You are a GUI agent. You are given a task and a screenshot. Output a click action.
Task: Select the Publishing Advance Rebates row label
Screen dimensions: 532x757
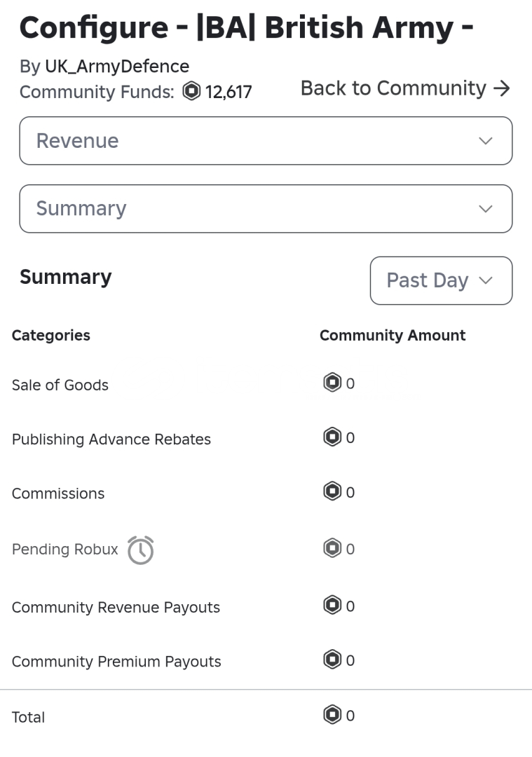coord(111,439)
